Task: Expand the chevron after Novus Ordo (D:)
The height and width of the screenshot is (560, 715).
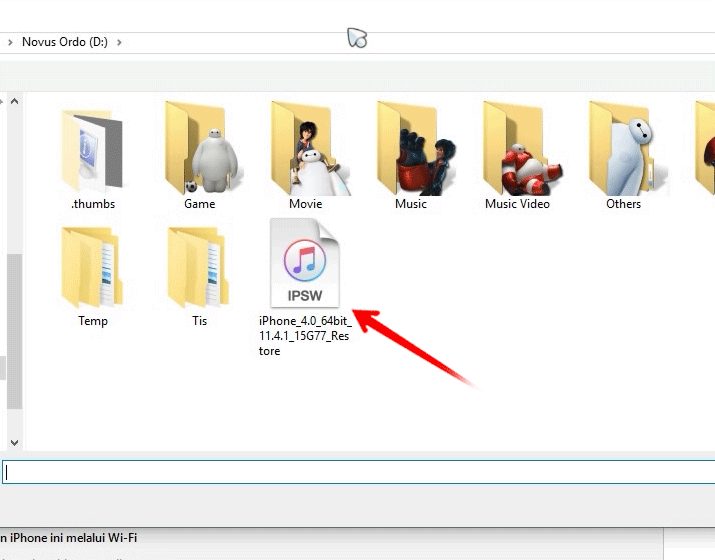Action: pyautogui.click(x=119, y=42)
